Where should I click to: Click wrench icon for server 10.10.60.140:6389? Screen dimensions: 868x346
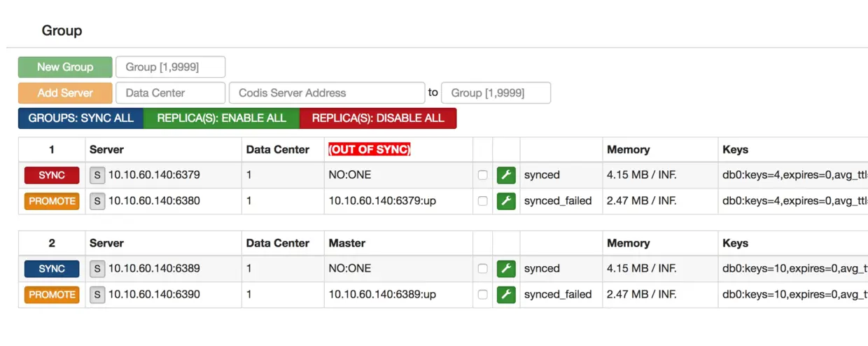tap(506, 268)
